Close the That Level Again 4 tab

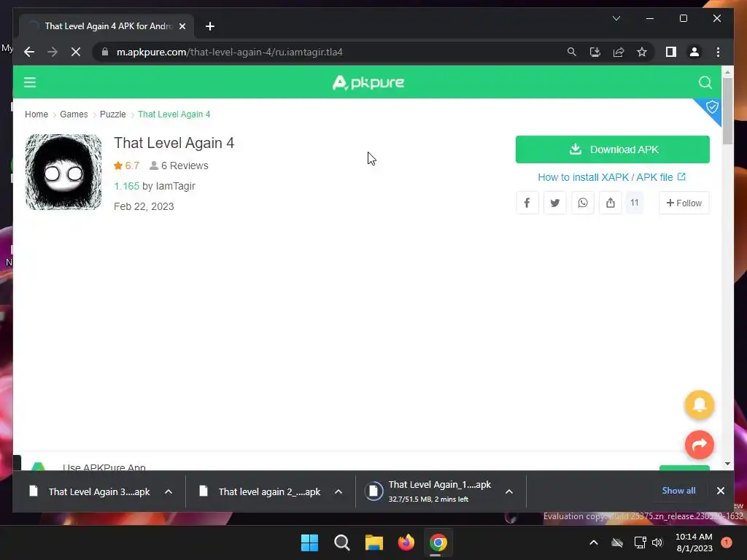coord(182,26)
